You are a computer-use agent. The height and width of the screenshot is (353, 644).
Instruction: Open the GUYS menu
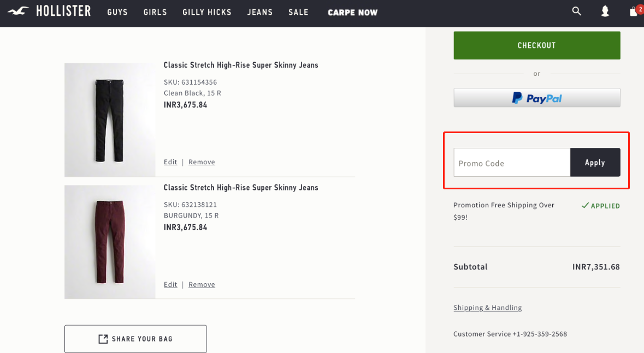click(x=117, y=13)
